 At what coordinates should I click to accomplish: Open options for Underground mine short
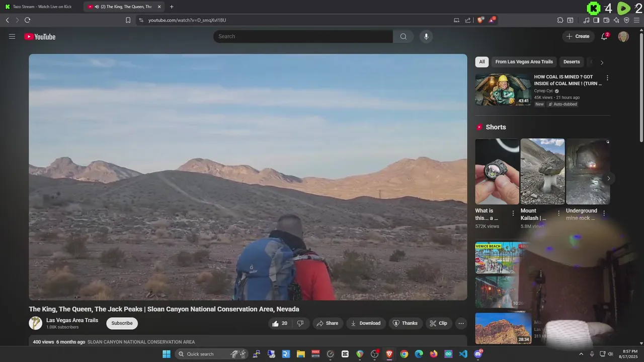[x=604, y=213]
